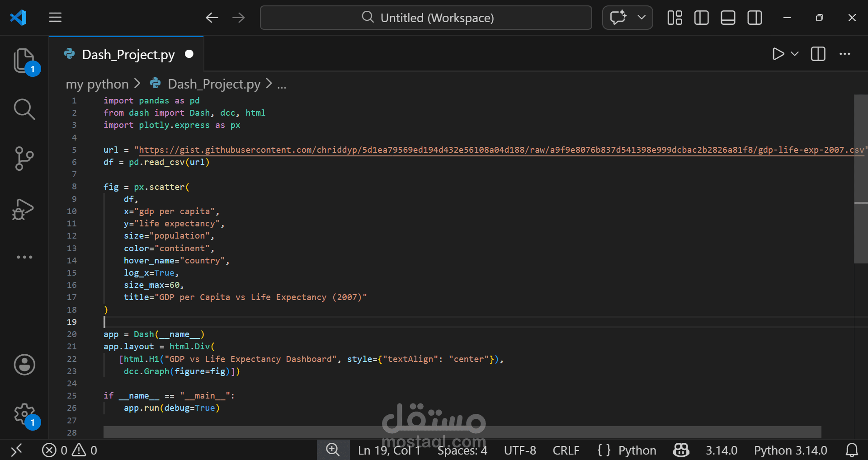Expand the run options dropdown arrow
This screenshot has height=460, width=868.
(x=795, y=54)
